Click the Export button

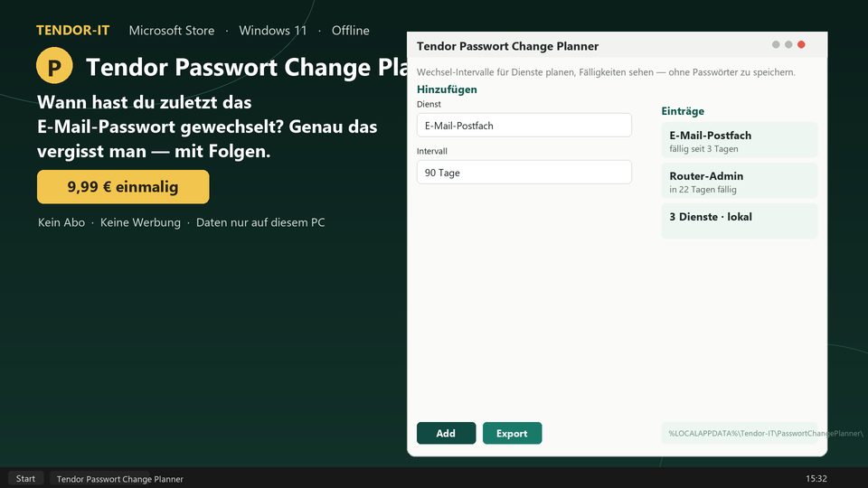pos(512,433)
